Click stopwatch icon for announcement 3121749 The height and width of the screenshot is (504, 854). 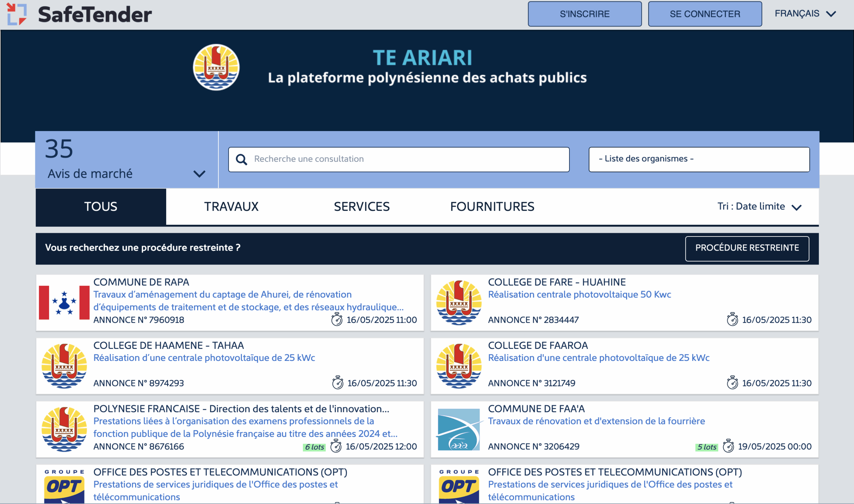point(733,382)
